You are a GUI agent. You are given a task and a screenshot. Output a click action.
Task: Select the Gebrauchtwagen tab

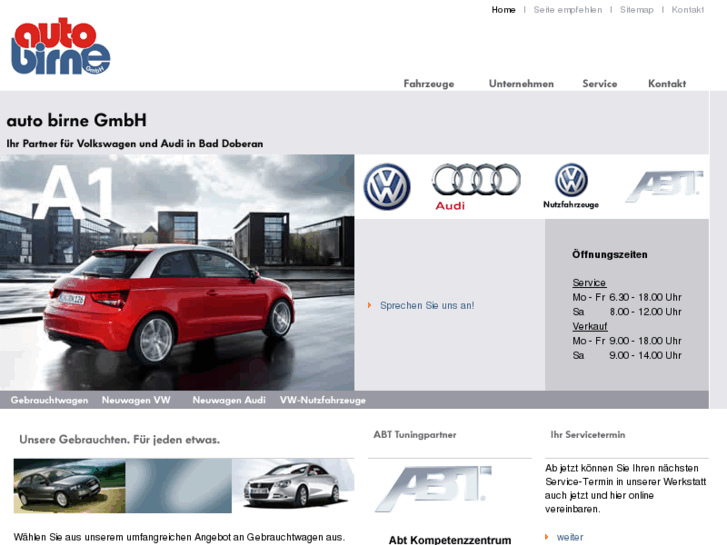click(x=50, y=400)
